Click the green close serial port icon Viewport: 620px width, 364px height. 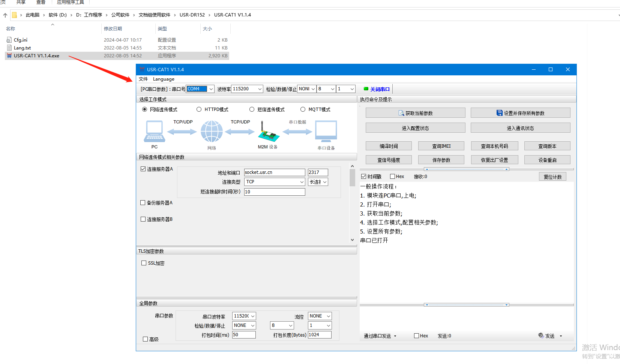click(366, 89)
